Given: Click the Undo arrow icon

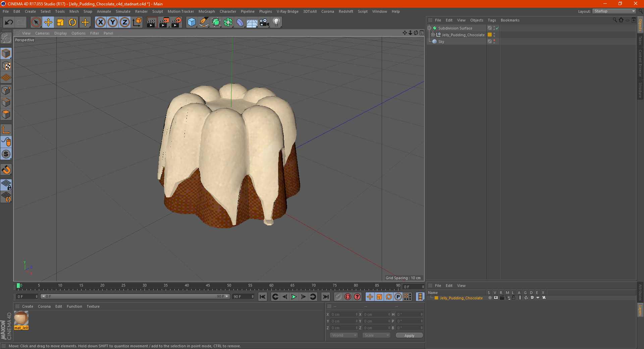Looking at the screenshot, I should (9, 22).
